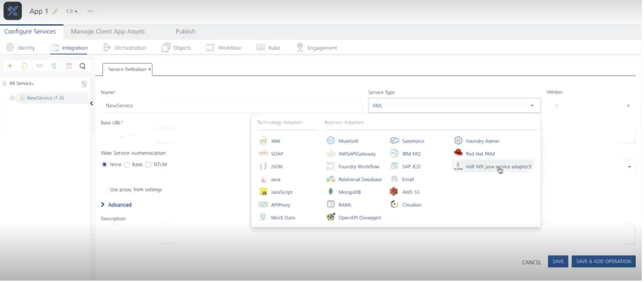This screenshot has width=644, height=282.
Task: Pick the Red Hat PAM adapter
Action: [x=475, y=153]
